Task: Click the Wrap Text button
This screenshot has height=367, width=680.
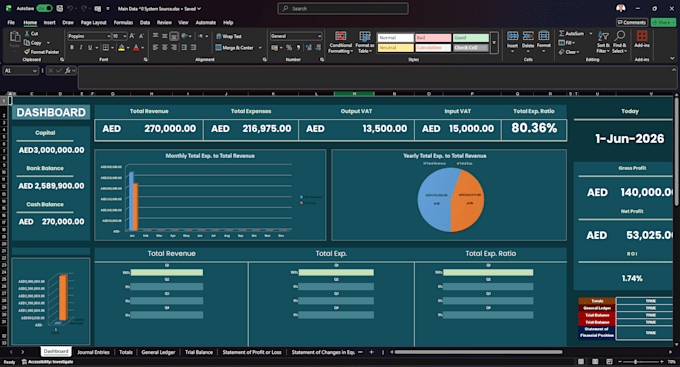Action: pos(229,36)
